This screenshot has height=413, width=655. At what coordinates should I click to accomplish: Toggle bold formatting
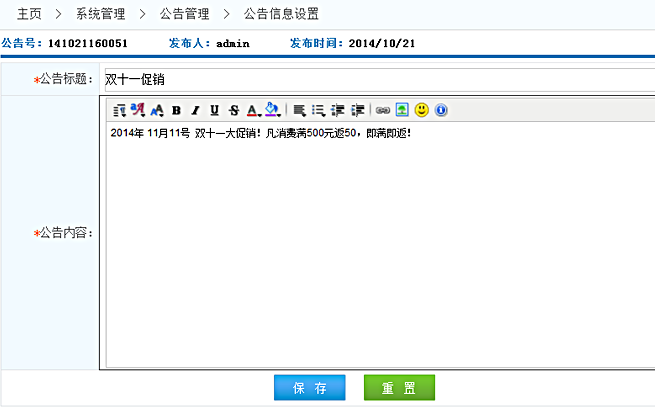pyautogui.click(x=176, y=110)
